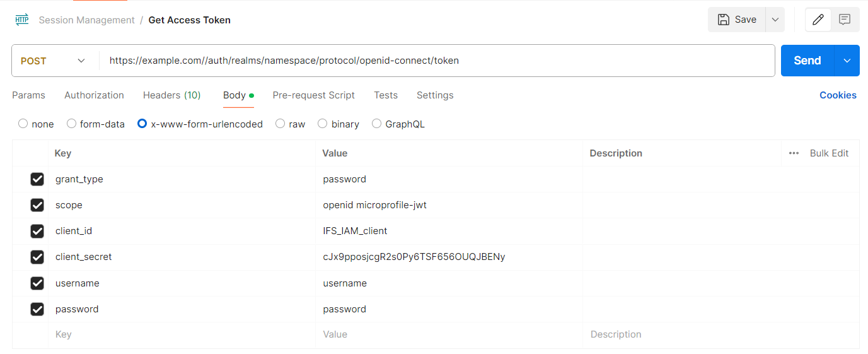Click the floppy disk Save icon
868x354 pixels.
(724, 20)
